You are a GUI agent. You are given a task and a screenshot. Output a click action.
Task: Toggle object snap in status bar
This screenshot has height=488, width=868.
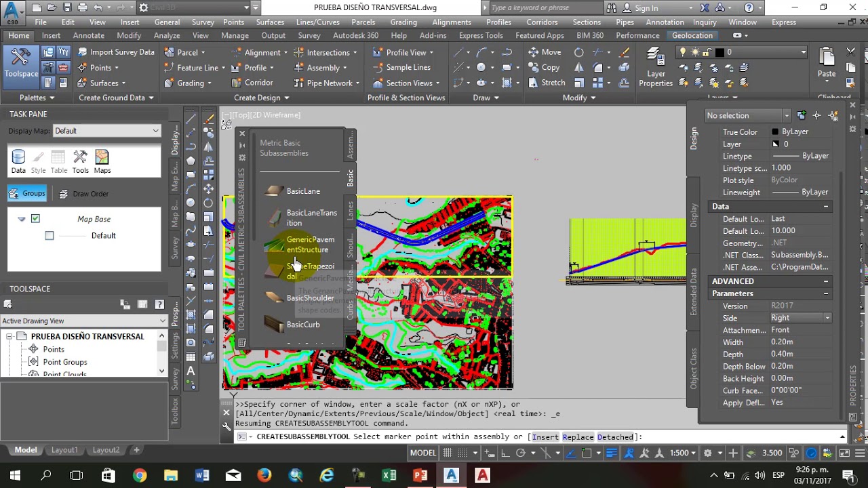pyautogui.click(x=587, y=453)
